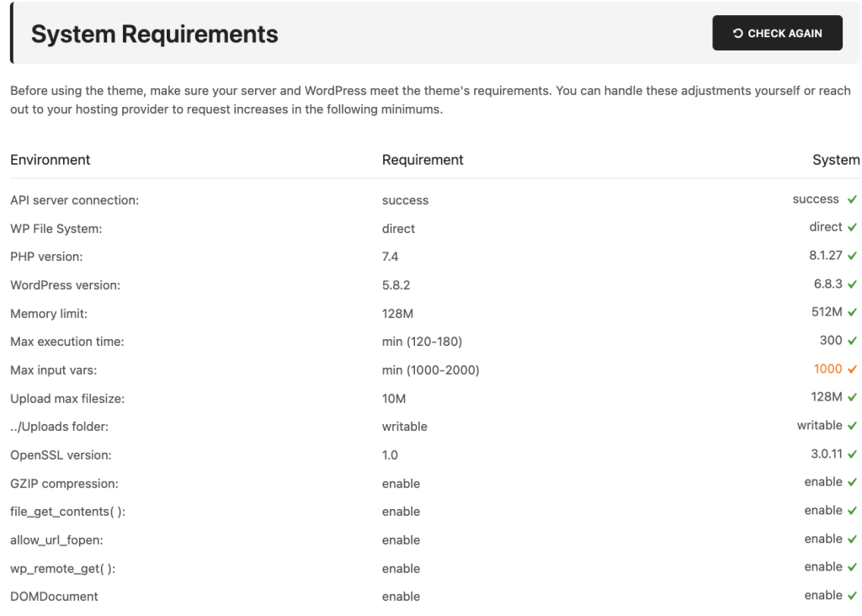Click the checkmark for WordPress version 6.8.3

click(853, 284)
